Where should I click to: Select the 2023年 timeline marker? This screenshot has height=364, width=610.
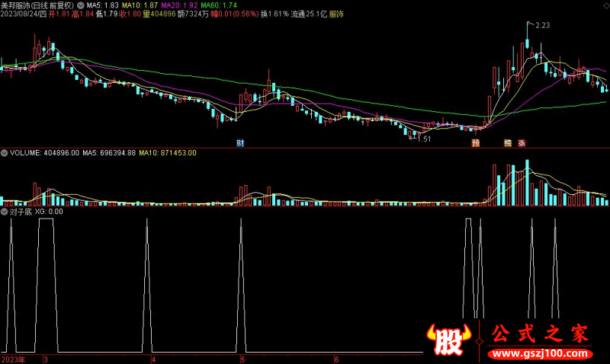(x=13, y=359)
